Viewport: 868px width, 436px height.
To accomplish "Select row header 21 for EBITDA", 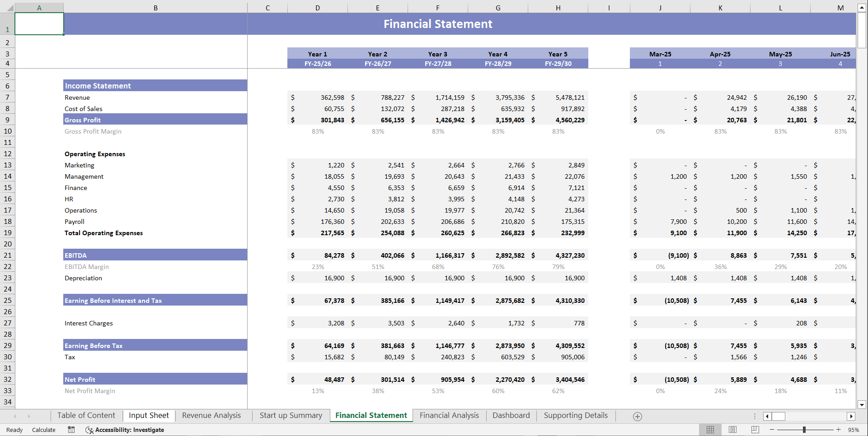I will (7, 255).
